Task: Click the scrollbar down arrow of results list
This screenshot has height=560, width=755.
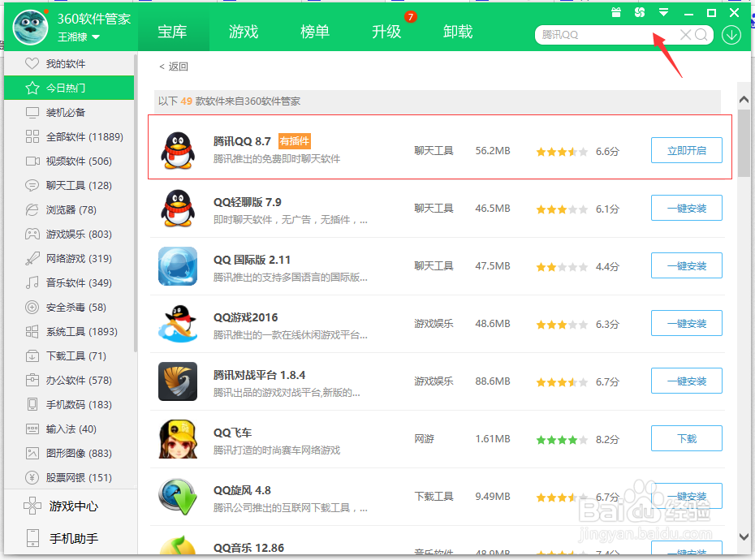Action: 744,536
